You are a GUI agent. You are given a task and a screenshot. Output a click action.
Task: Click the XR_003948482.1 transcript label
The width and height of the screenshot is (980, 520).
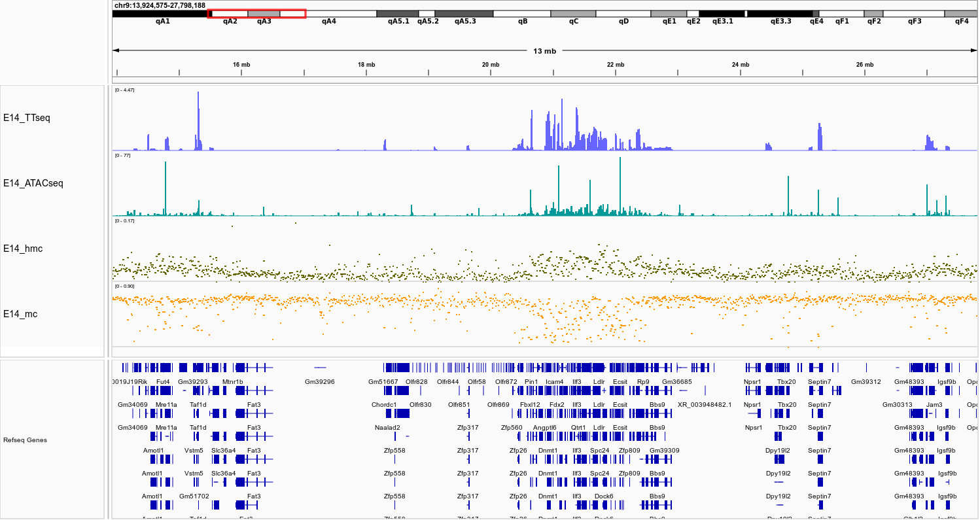pyautogui.click(x=705, y=404)
